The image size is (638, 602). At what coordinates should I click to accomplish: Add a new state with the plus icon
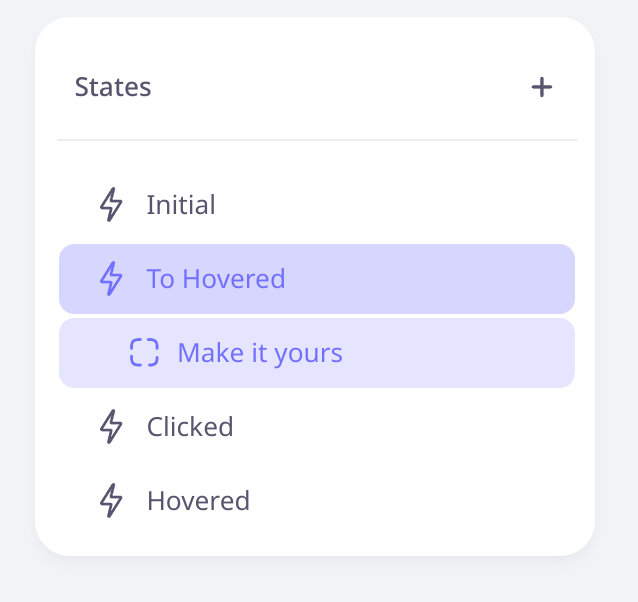(542, 87)
